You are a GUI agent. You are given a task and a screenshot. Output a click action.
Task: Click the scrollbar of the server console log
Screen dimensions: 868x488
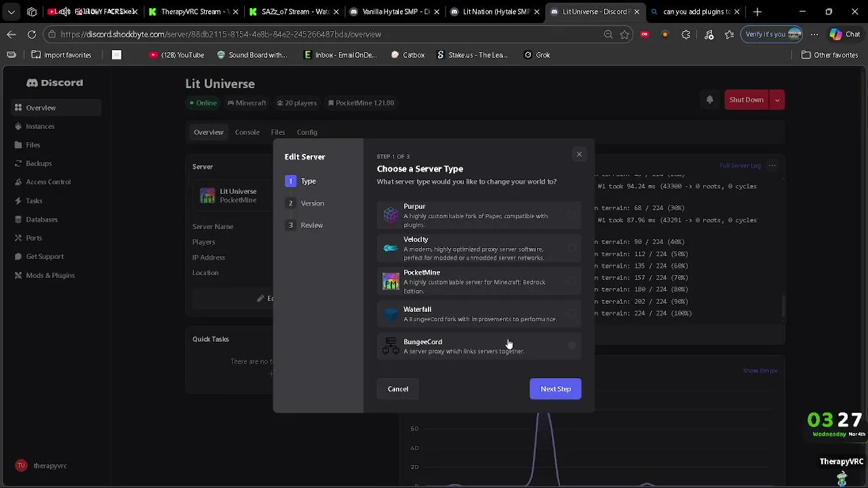click(783, 306)
